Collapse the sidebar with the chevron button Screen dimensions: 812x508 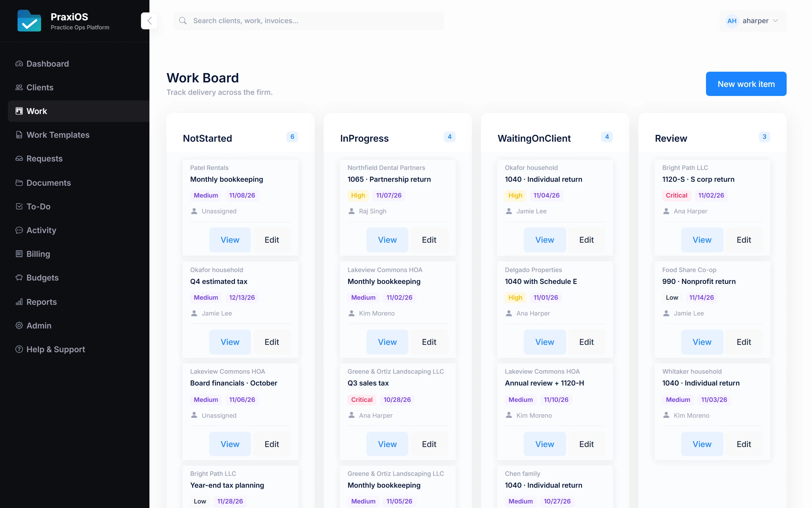[x=149, y=21]
